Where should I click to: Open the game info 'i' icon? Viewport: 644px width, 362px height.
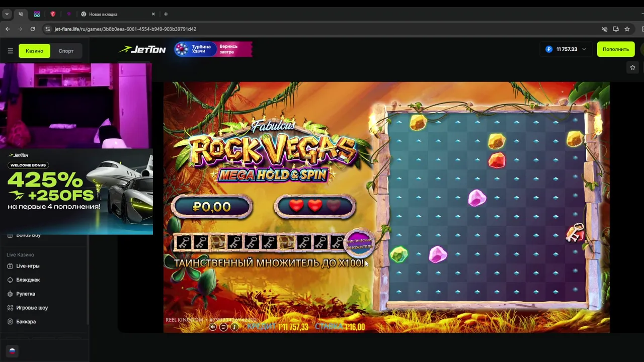[x=234, y=327]
